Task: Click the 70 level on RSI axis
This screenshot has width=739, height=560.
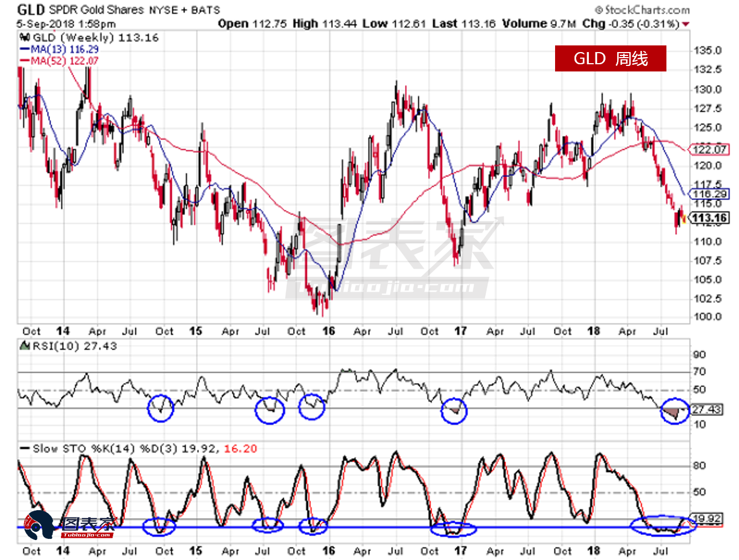Action: (x=700, y=372)
